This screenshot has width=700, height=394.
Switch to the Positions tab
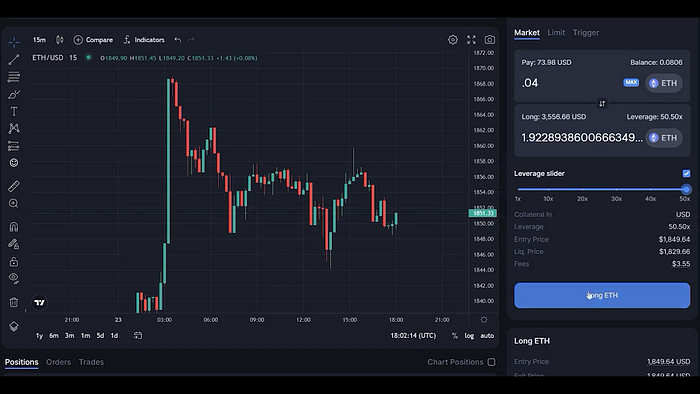[21, 362]
